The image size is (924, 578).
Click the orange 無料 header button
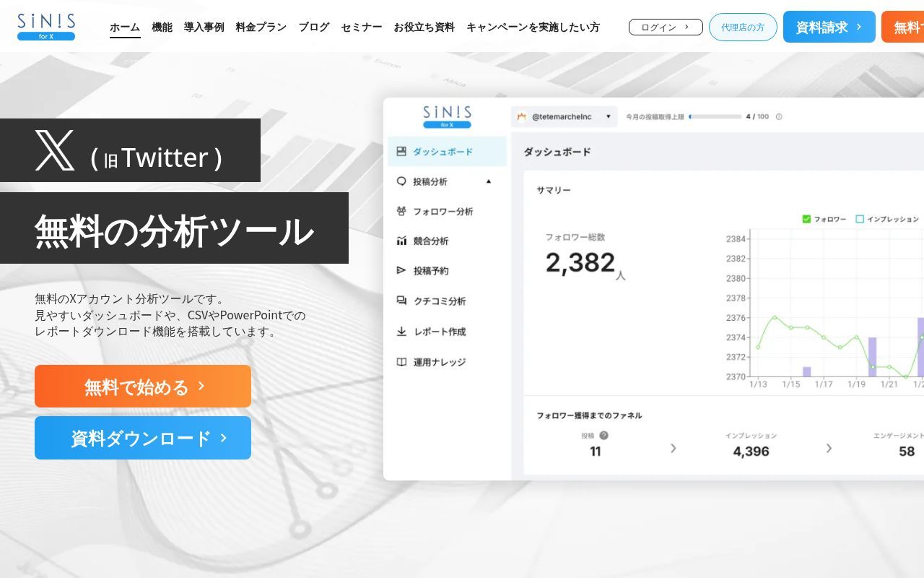tap(903, 27)
